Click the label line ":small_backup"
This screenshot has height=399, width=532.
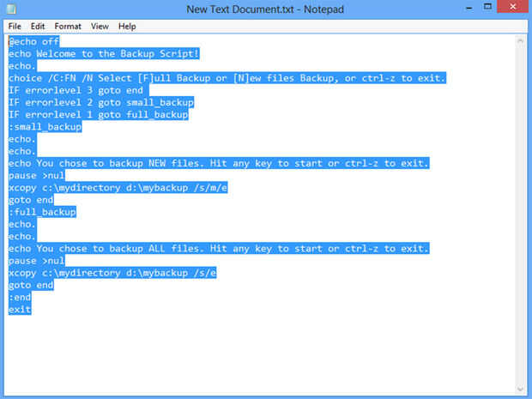[x=45, y=127]
